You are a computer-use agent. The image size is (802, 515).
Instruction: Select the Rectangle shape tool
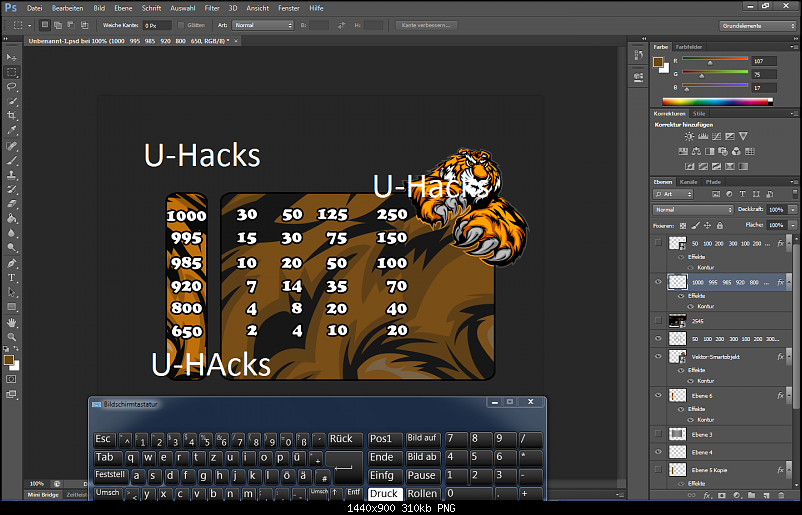(12, 307)
